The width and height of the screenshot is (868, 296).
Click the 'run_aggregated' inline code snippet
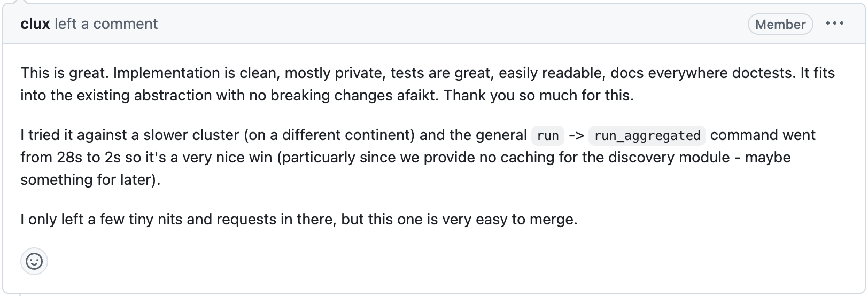647,136
